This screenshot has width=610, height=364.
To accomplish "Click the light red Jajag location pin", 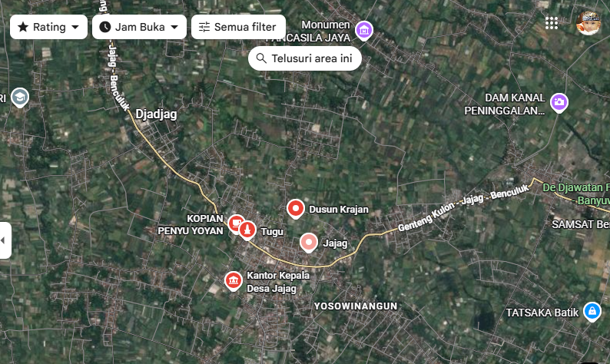I will (309, 243).
